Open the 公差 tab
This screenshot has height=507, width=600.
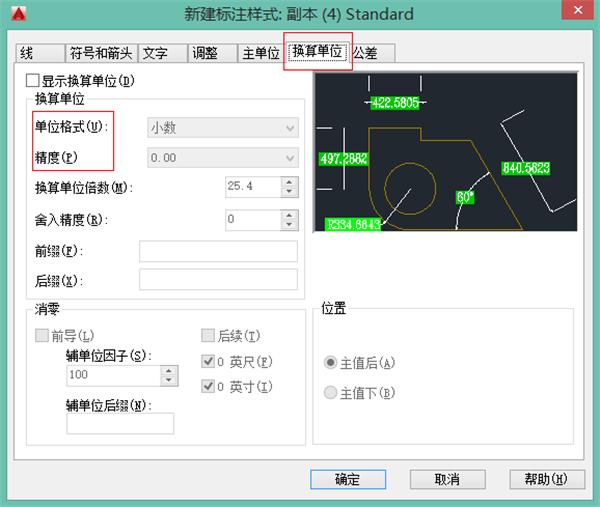pyautogui.click(x=372, y=53)
